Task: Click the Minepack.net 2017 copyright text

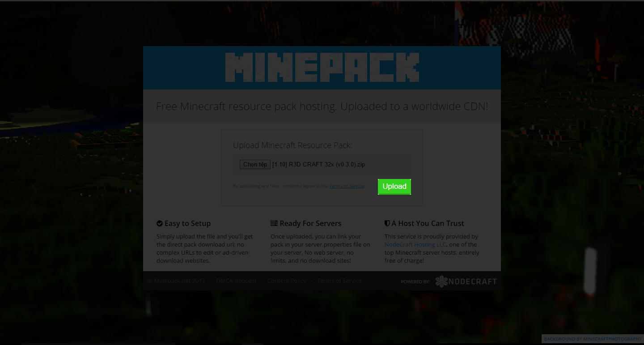Action: tap(176, 281)
